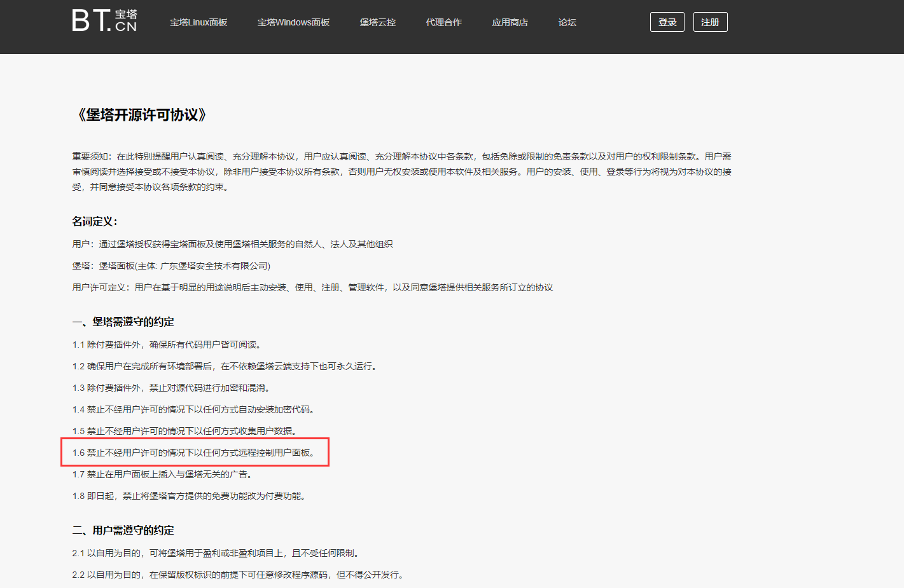Click the BT.CN 宝塔 logo

coord(104,20)
